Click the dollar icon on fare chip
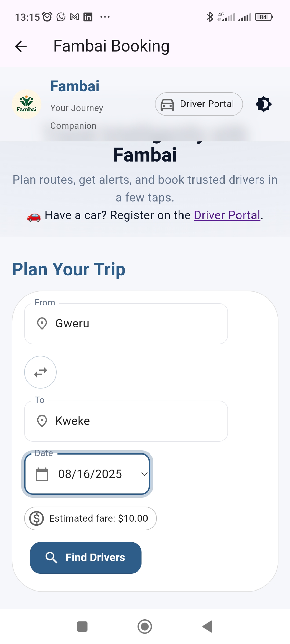The height and width of the screenshot is (644, 290). pyautogui.click(x=37, y=518)
